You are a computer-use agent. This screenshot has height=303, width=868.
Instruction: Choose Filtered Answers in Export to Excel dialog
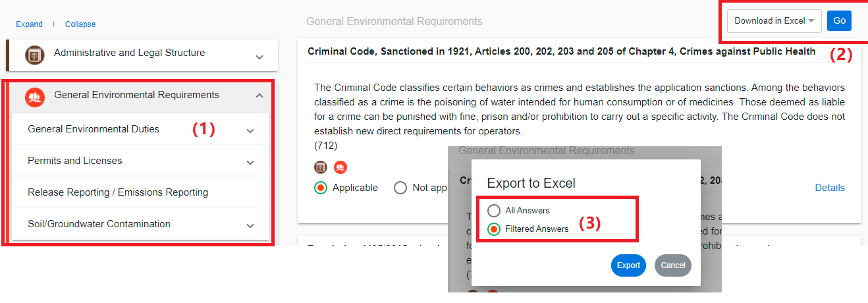pyautogui.click(x=494, y=229)
